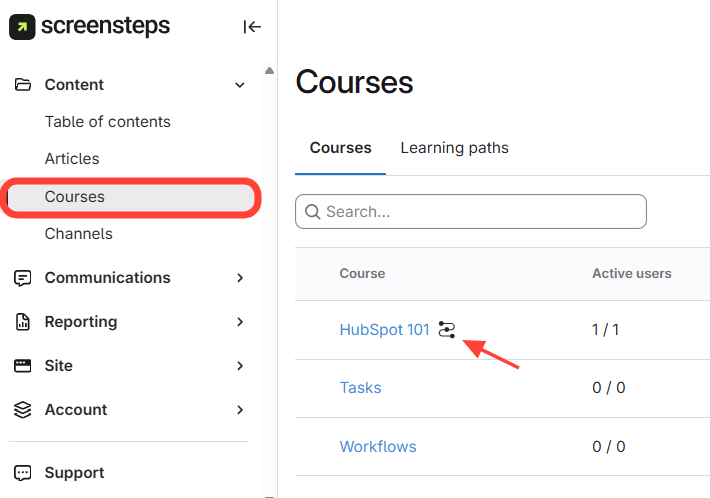Expand the Site menu chevron
This screenshot has height=498, width=710.
240,366
